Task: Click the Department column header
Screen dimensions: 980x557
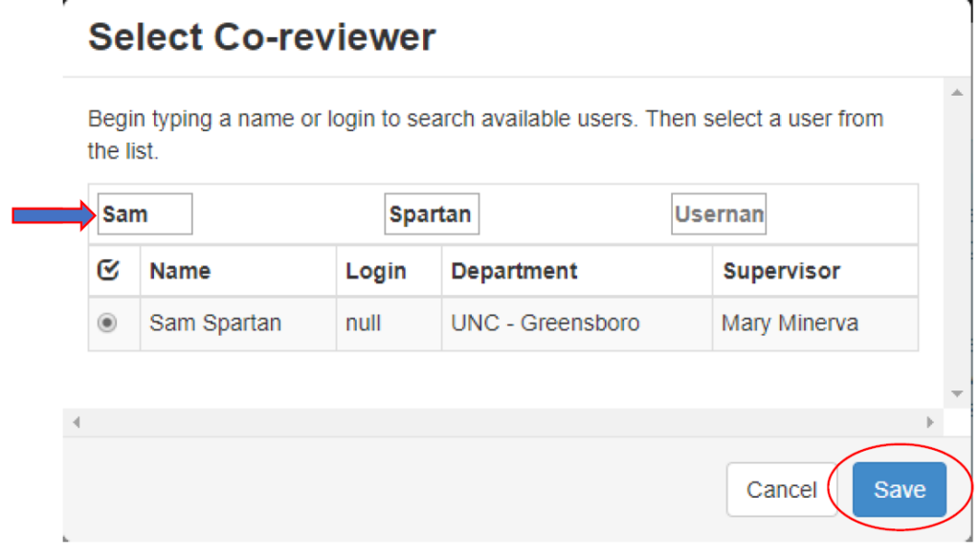Action: coord(514,271)
